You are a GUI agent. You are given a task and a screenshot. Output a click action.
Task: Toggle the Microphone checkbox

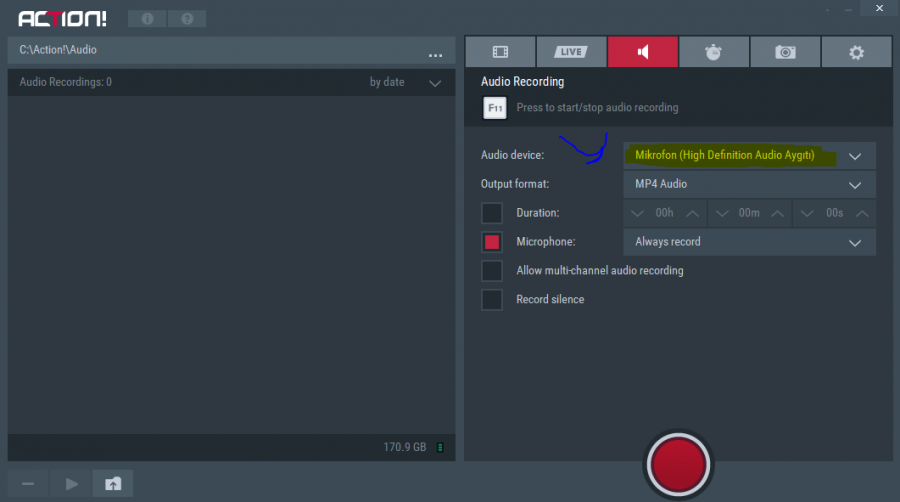(492, 242)
